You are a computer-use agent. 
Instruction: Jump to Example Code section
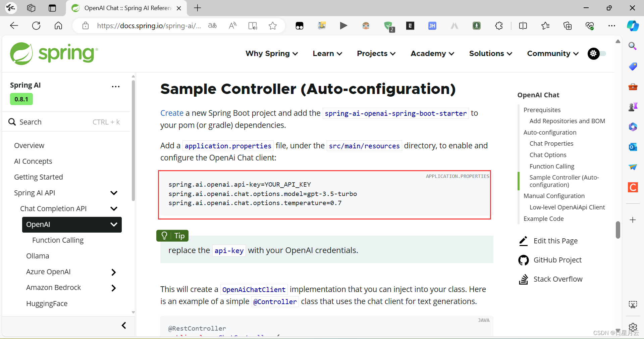[544, 219]
